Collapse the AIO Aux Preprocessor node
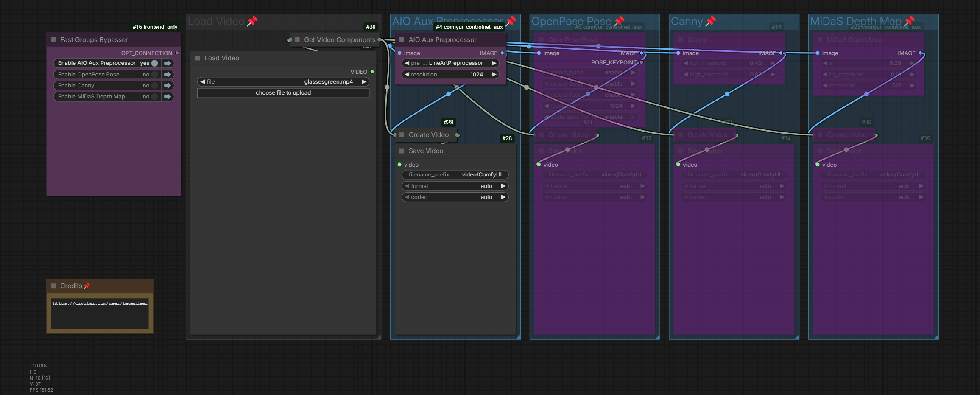This screenshot has height=395, width=980. pos(402,39)
